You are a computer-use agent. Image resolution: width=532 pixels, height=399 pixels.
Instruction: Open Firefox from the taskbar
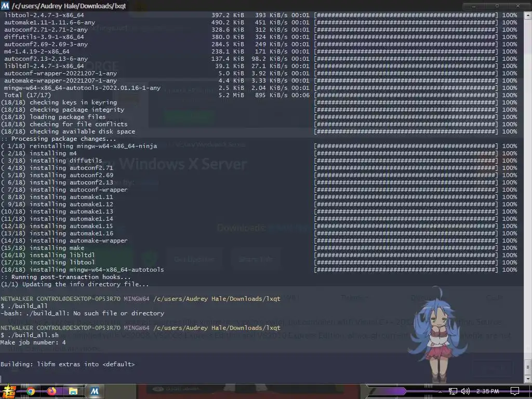[x=52, y=392]
